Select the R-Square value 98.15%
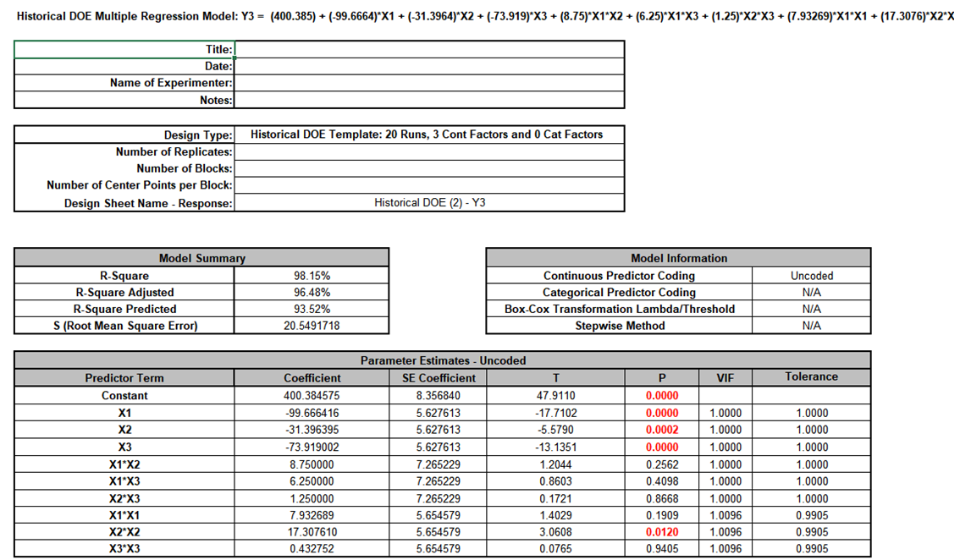The width and height of the screenshot is (960, 560). coord(311,276)
